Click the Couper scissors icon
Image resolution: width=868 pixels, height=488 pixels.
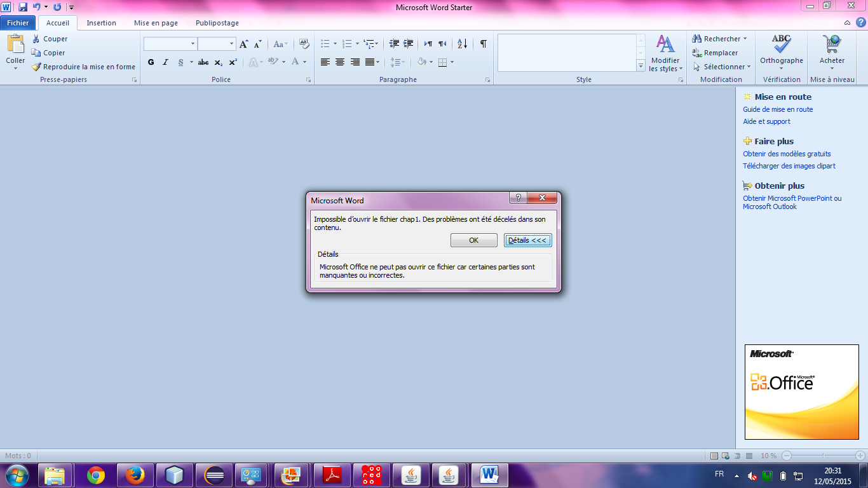36,39
